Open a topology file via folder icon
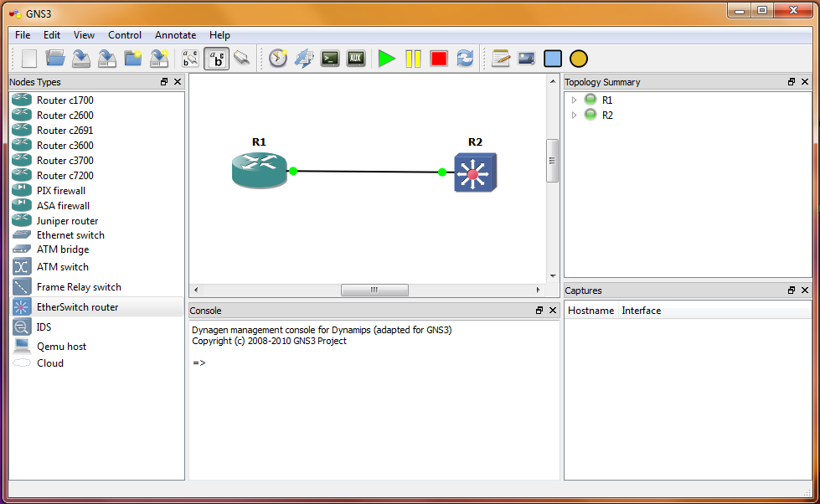This screenshot has height=504, width=820. [x=55, y=59]
